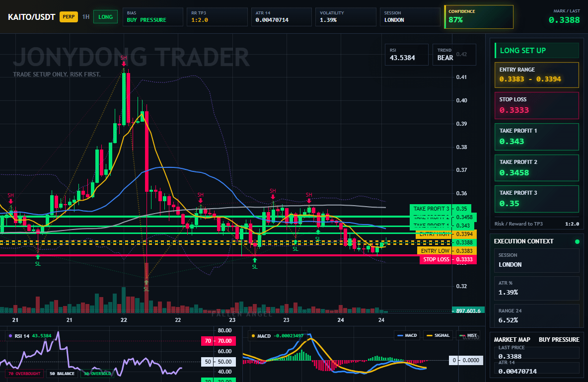Toggle the blue MACD legend item
588x382 pixels.
coord(407,335)
